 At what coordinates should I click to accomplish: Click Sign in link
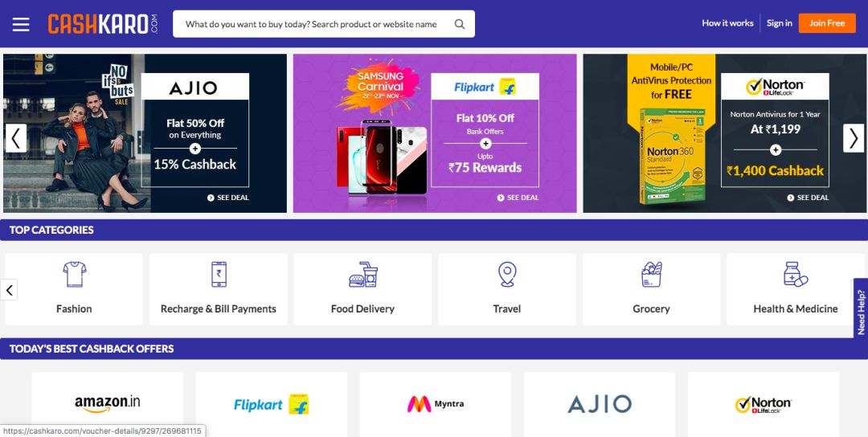(x=779, y=23)
